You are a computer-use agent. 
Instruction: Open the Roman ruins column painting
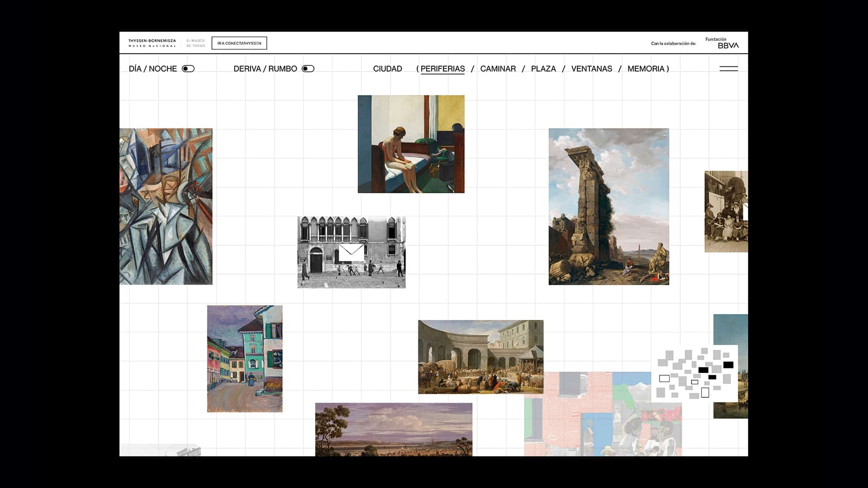609,206
